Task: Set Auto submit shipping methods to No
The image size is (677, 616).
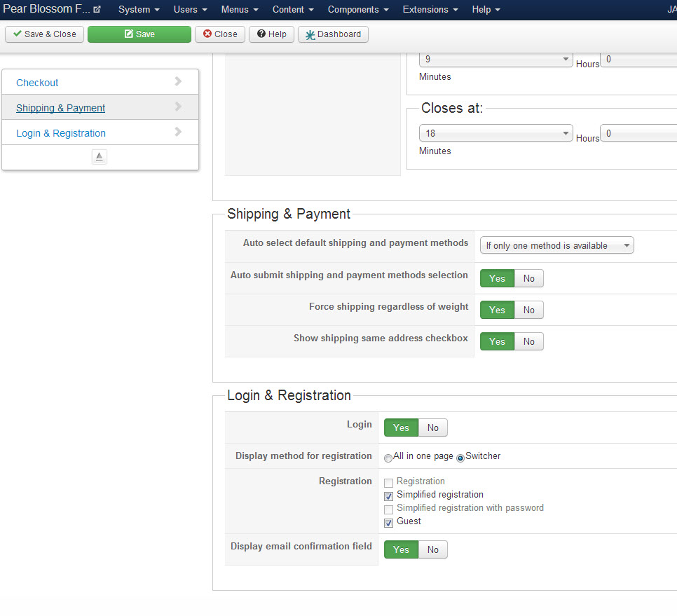Action: (529, 278)
